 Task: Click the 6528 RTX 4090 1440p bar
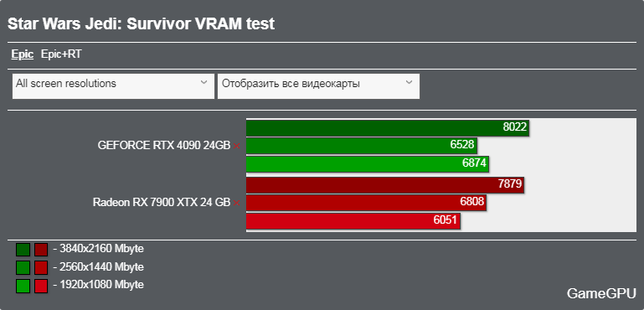(x=361, y=146)
